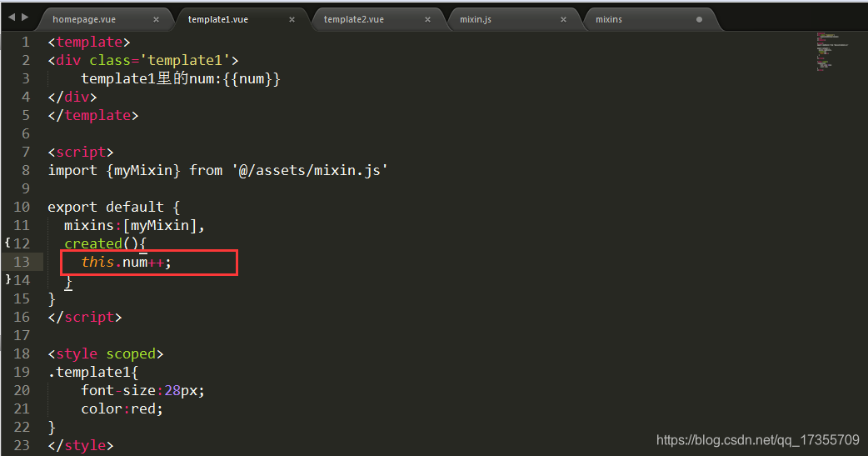Click the closing </div> tag
The image size is (868, 456).
click(72, 97)
